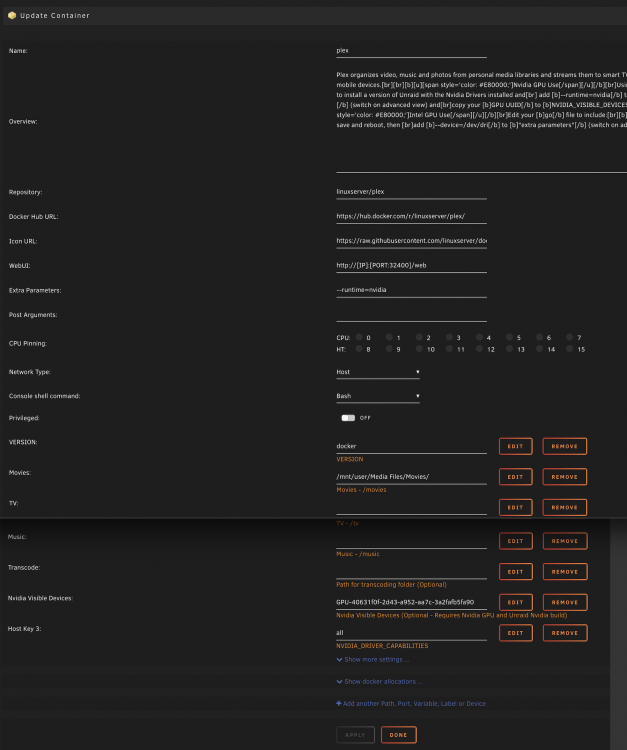Viewport: 627px width, 750px height.
Task: Open the Console shell command dropdown
Action: [378, 396]
